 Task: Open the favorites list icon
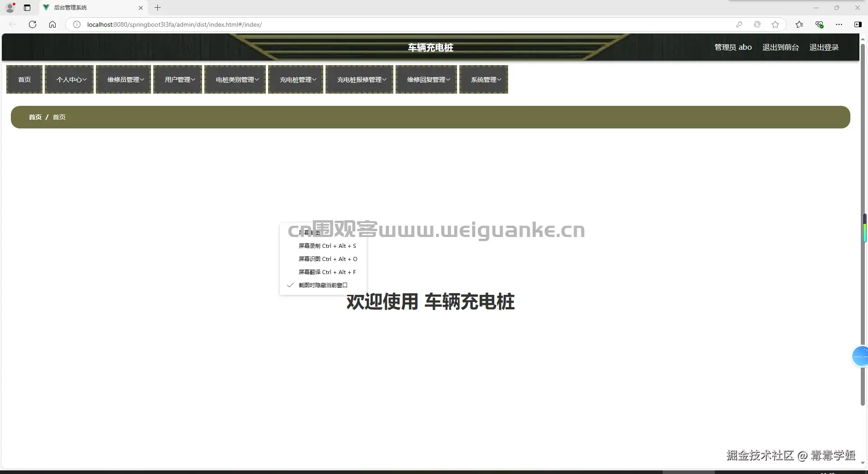click(x=799, y=24)
